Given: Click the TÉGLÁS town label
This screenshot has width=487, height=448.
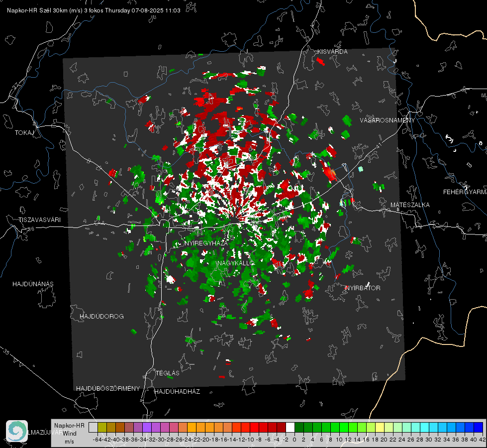Looking at the screenshot, I should (x=168, y=373).
